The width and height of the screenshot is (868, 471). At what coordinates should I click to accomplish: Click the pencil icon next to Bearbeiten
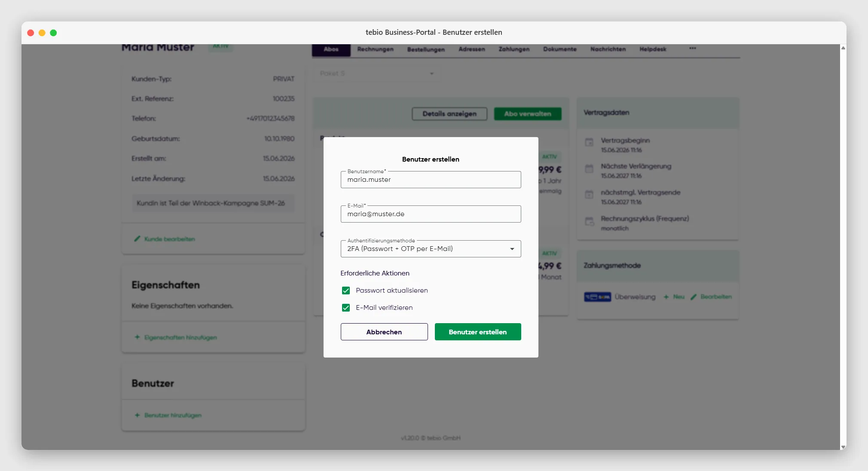(693, 297)
